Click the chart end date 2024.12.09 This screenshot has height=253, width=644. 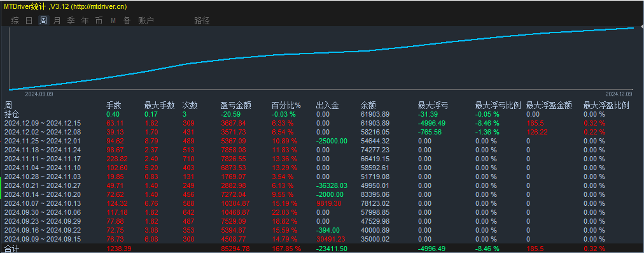619,94
